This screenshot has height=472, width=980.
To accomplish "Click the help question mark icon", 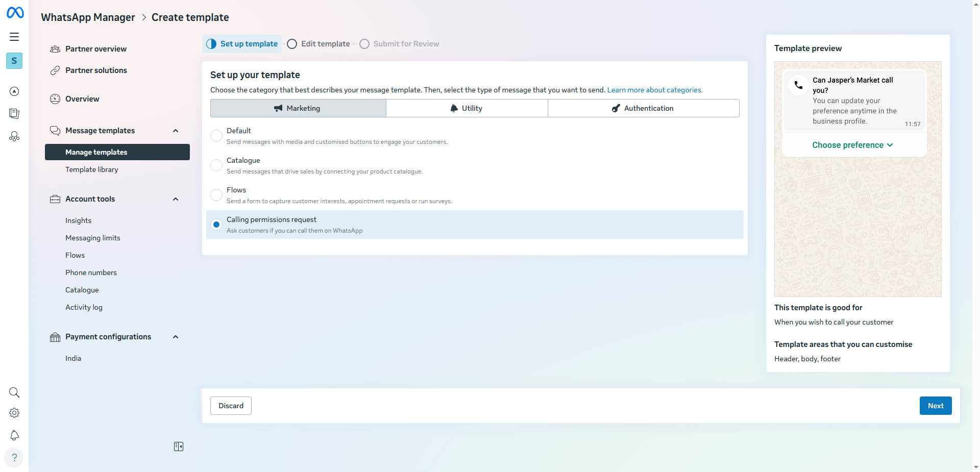I will click(14, 457).
